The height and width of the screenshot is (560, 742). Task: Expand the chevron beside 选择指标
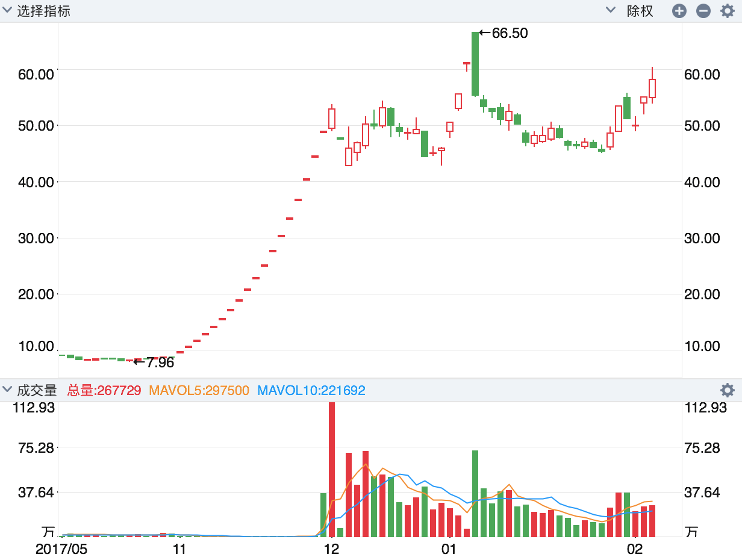pyautogui.click(x=8, y=11)
